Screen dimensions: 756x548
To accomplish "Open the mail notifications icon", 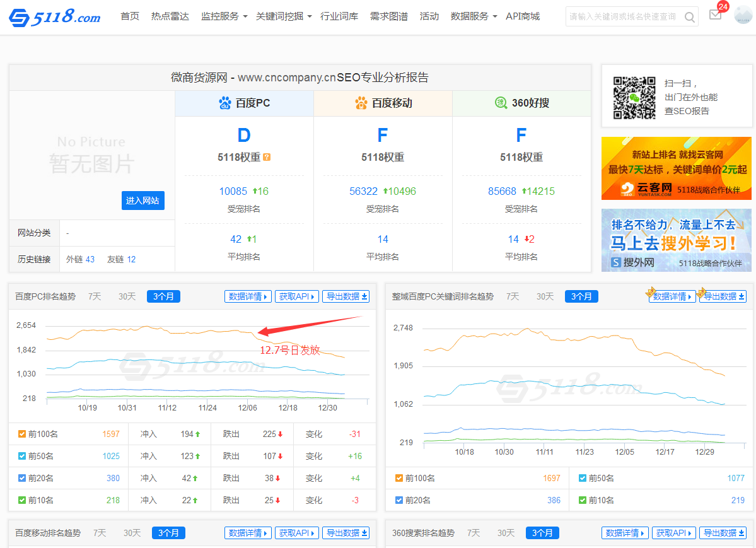I will point(716,15).
